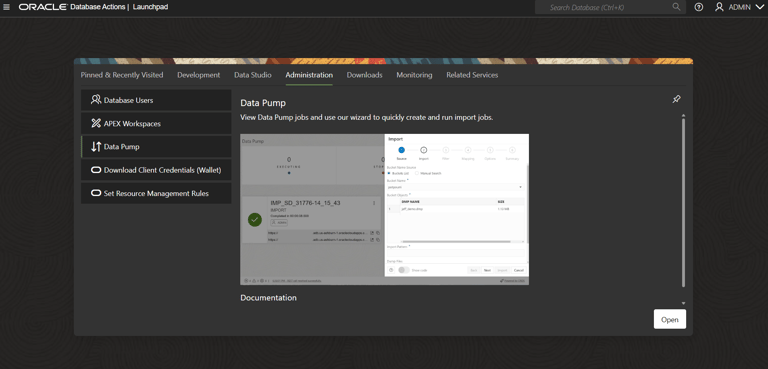The image size is (768, 369).
Task: Select APEX Workspaces in sidebar
Action: 156,123
